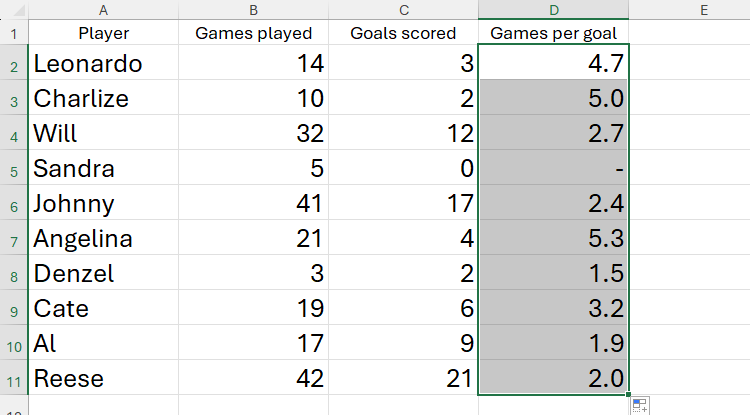Click Sandra's goals scored cell showing 0
The height and width of the screenshot is (415, 750).
pyautogui.click(x=403, y=169)
